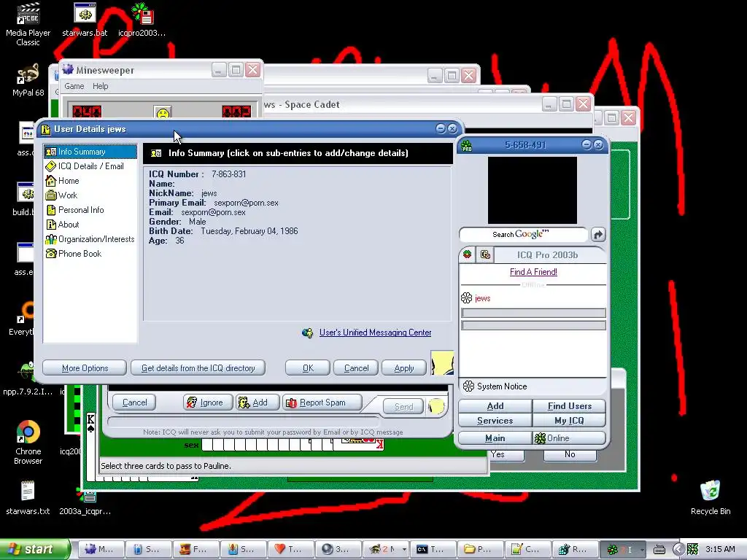Click the Minesweeper smiley face button
This screenshot has height=560, width=747.
(x=163, y=113)
